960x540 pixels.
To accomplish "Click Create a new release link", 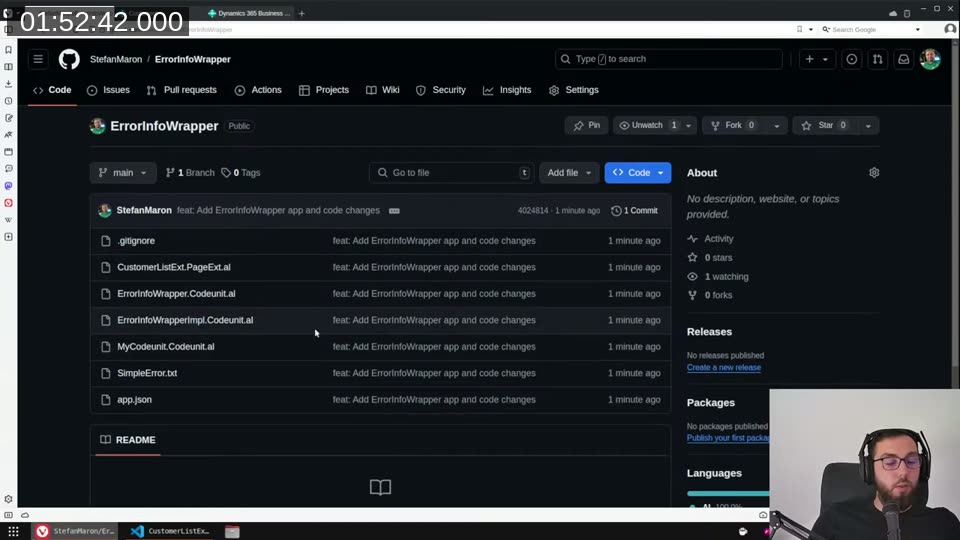I will click(x=724, y=367).
